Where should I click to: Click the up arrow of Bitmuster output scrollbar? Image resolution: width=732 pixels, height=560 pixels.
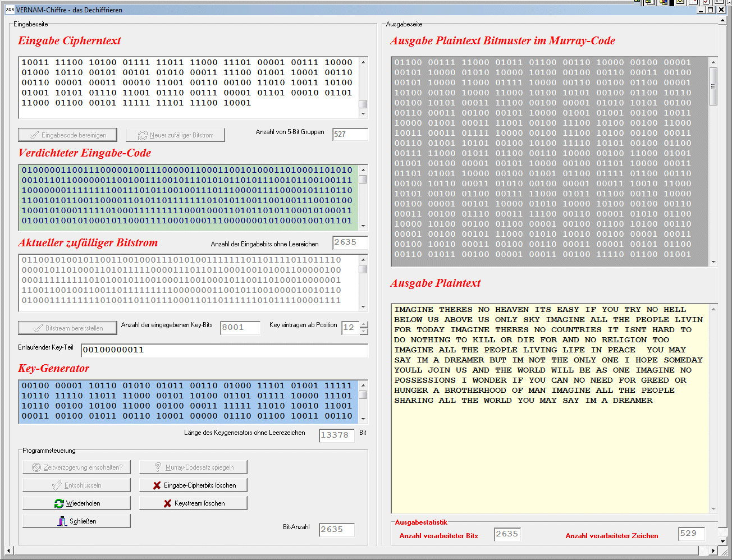(x=713, y=62)
